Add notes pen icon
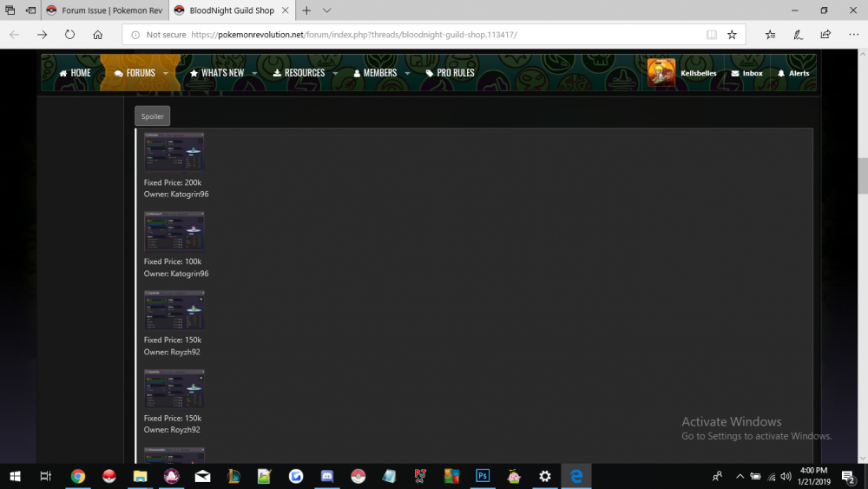Image resolution: width=868 pixels, height=489 pixels. click(798, 35)
